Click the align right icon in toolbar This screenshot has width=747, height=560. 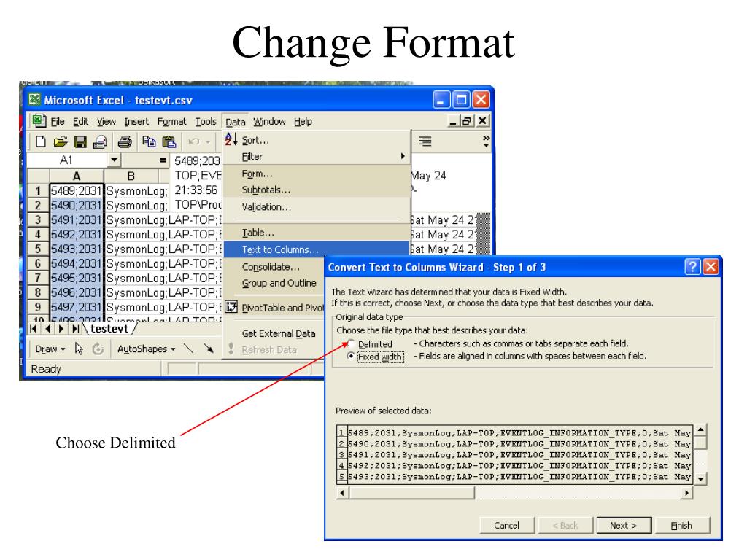[x=425, y=141]
